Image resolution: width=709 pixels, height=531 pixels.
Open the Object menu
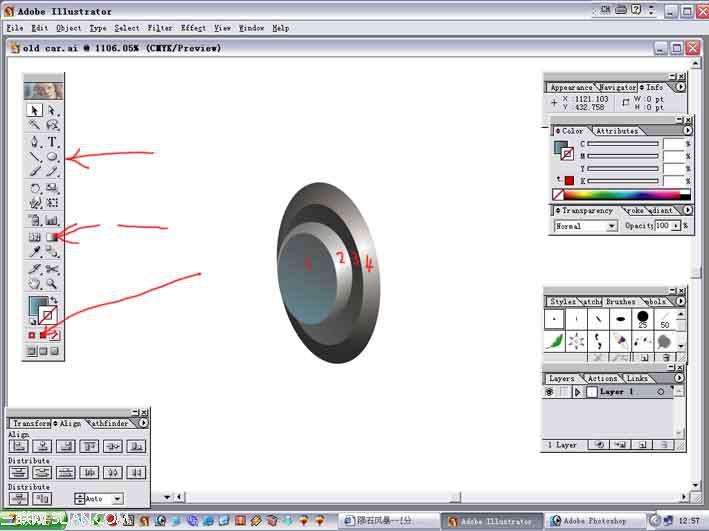(68, 28)
